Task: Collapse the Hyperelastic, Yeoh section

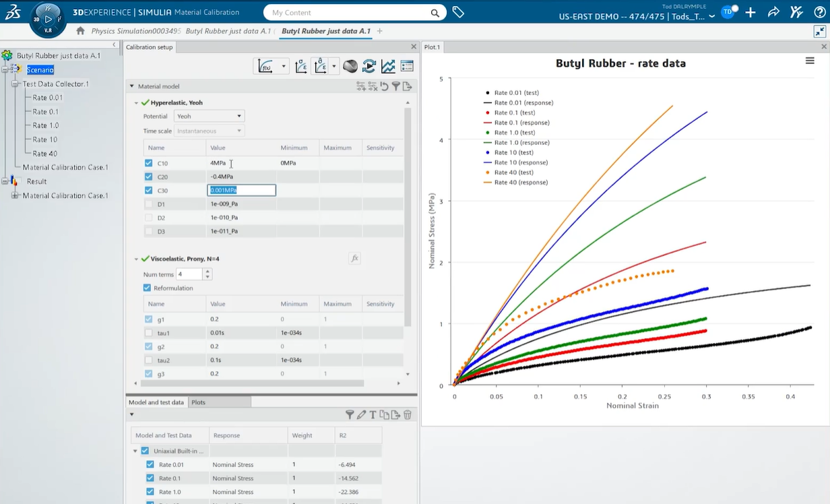Action: click(137, 102)
